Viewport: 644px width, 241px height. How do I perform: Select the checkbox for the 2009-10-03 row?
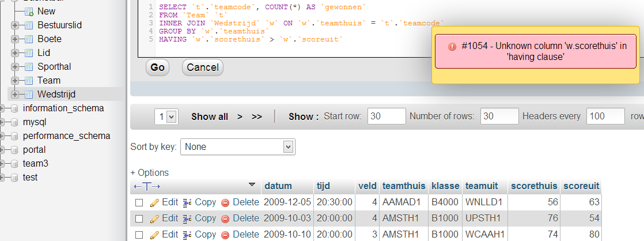coord(139,219)
